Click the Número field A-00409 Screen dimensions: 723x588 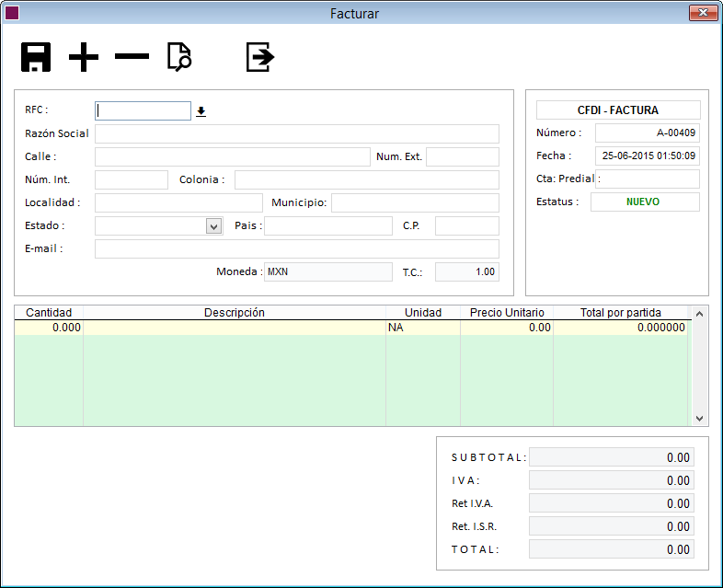tap(648, 133)
